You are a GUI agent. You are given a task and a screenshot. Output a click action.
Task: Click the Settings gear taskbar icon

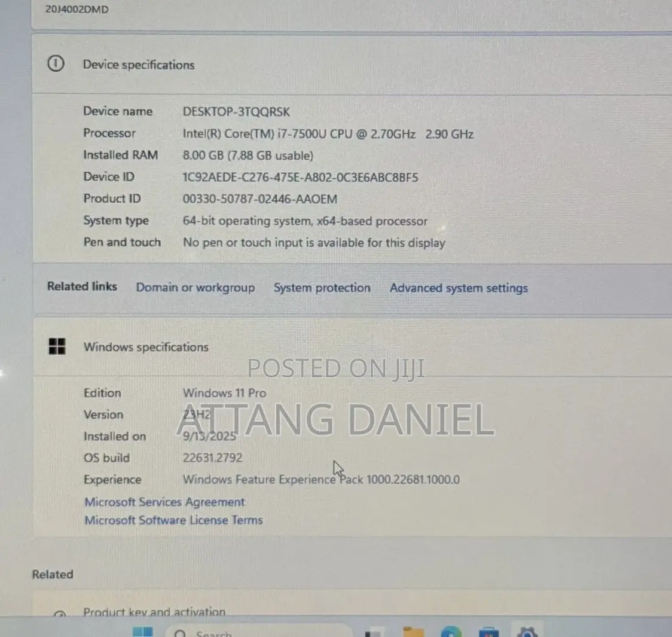[527, 632]
